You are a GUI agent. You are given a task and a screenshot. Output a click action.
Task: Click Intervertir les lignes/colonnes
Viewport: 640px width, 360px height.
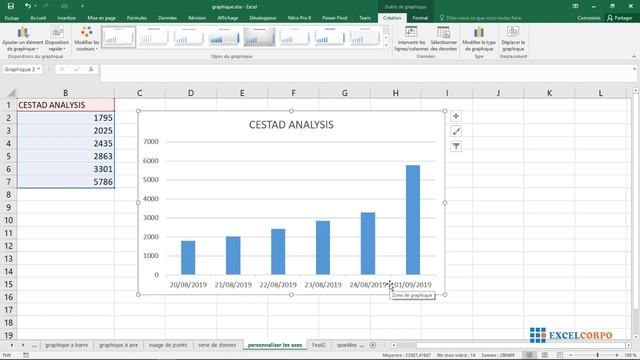tap(411, 39)
